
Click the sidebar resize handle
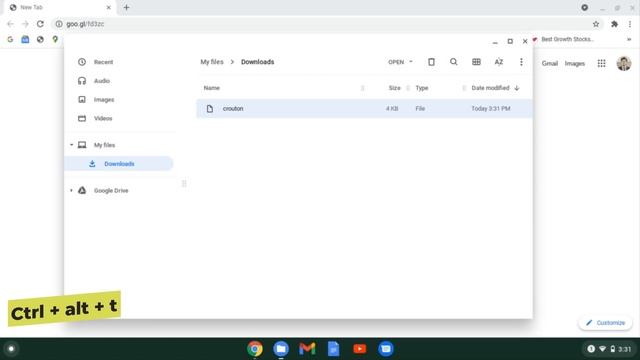tap(184, 184)
